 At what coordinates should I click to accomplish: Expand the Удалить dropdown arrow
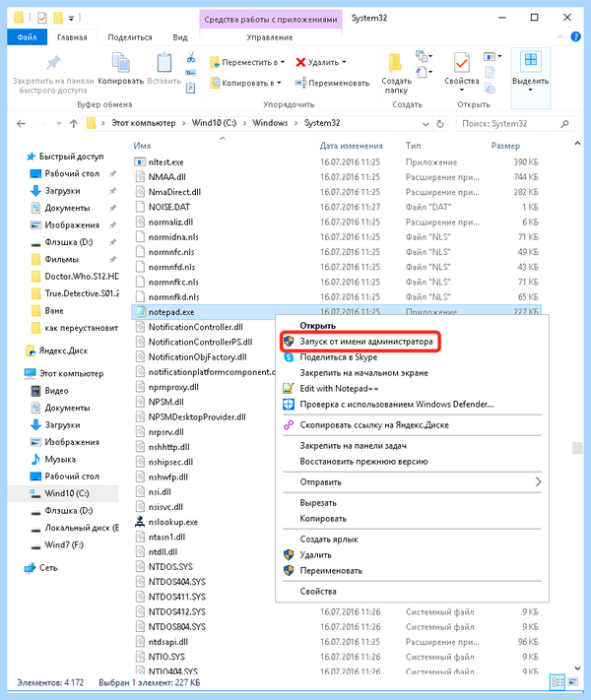pos(344,62)
